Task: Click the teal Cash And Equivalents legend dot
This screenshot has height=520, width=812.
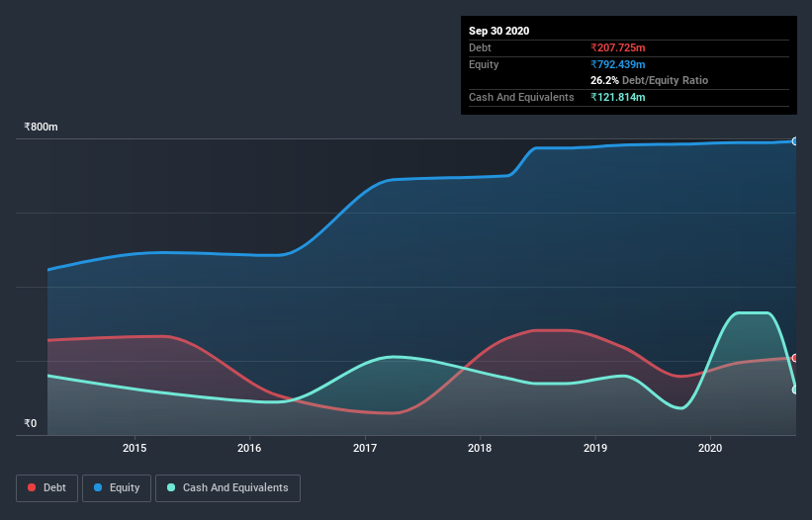Action: click(171, 487)
